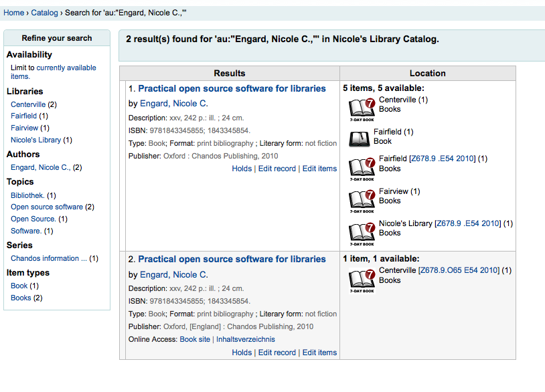Open the Inhaltsverzeichnis link
Viewport: 545px width, 392px height.
pos(245,339)
